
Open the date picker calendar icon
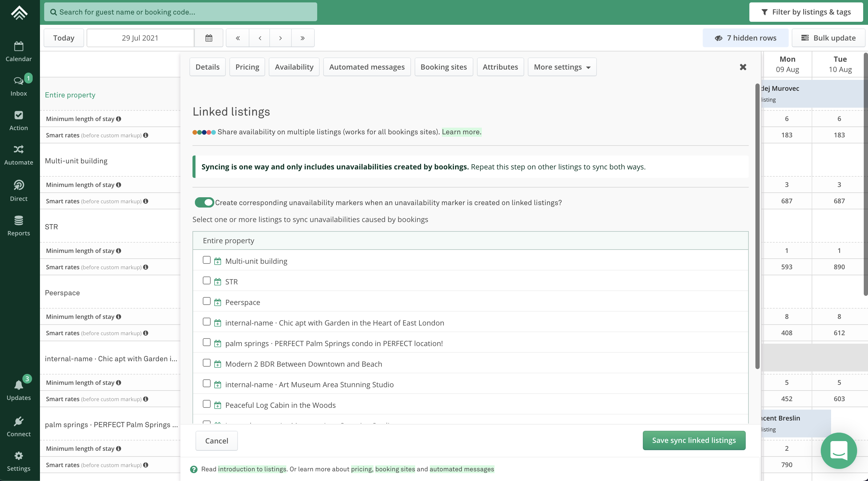209,38
